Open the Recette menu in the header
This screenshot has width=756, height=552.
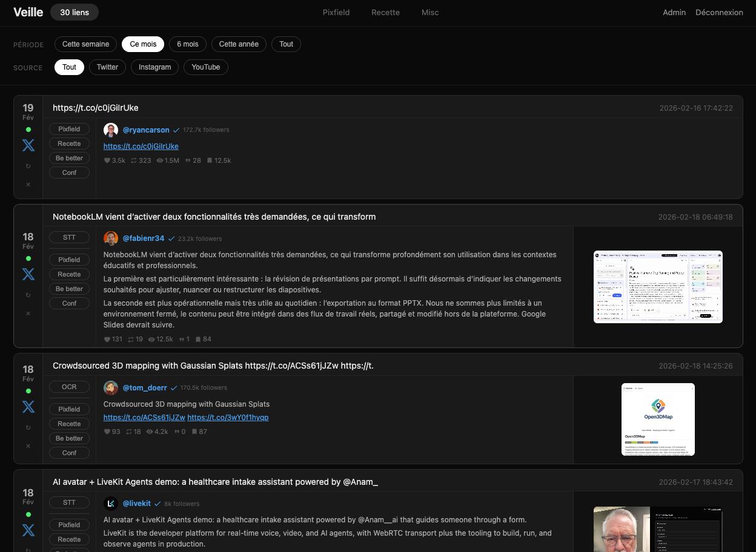[385, 12]
